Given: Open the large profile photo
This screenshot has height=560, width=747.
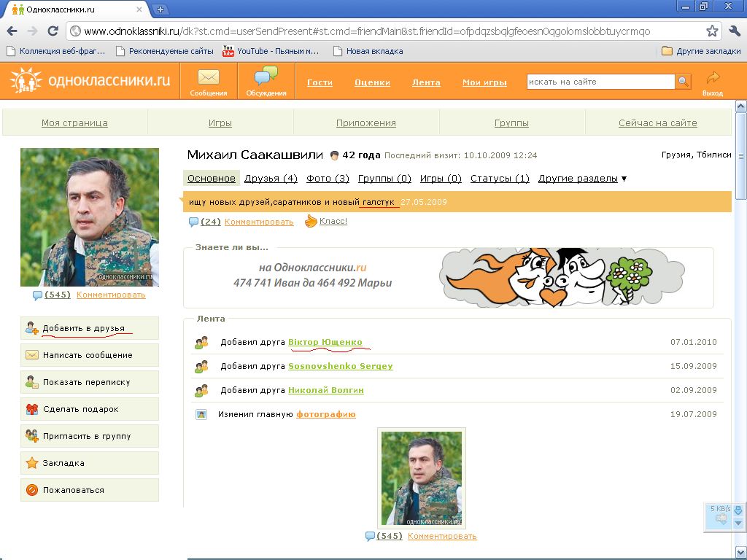Looking at the screenshot, I should (x=90, y=217).
